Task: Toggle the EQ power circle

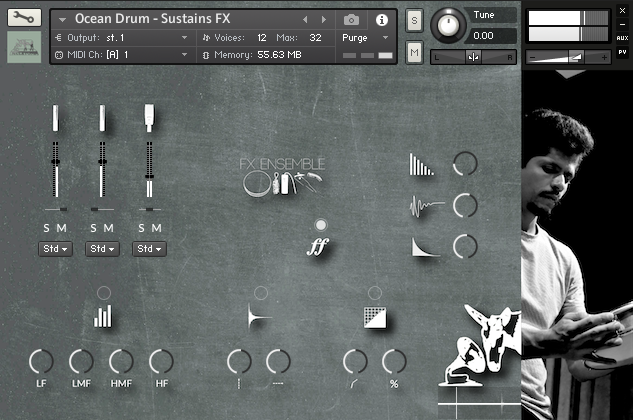Action: pos(104,293)
